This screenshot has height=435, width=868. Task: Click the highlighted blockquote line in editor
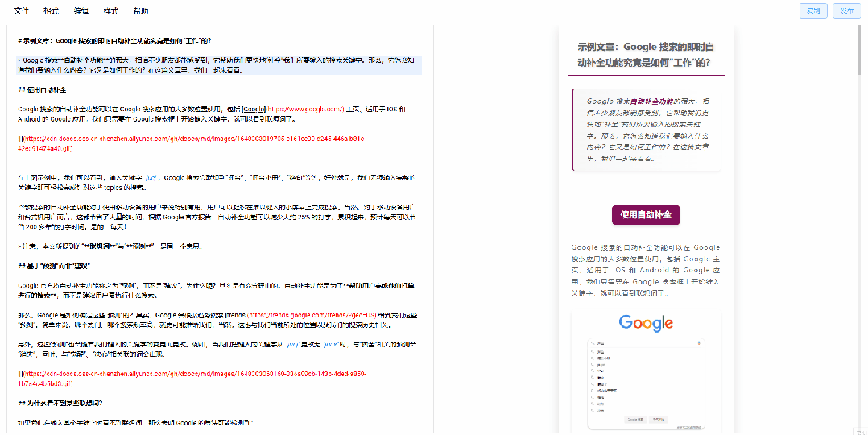point(219,64)
